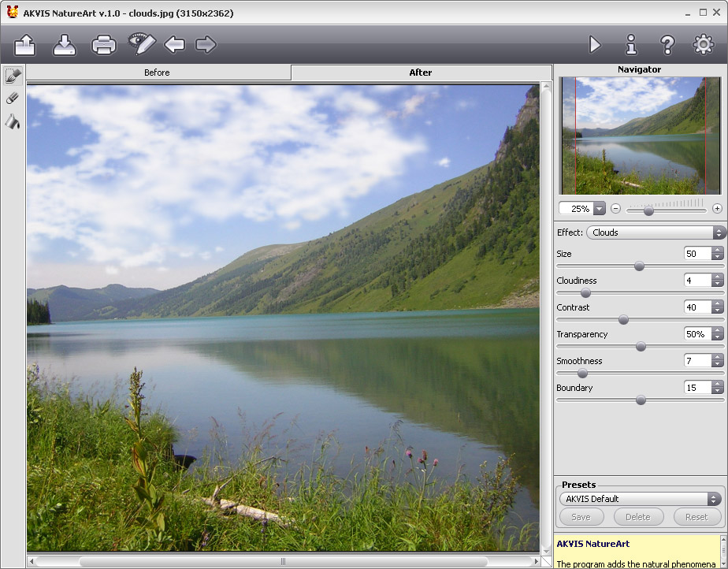Click the vertical scrollbar beside the image
Screen dimensions: 728x569
(547, 318)
